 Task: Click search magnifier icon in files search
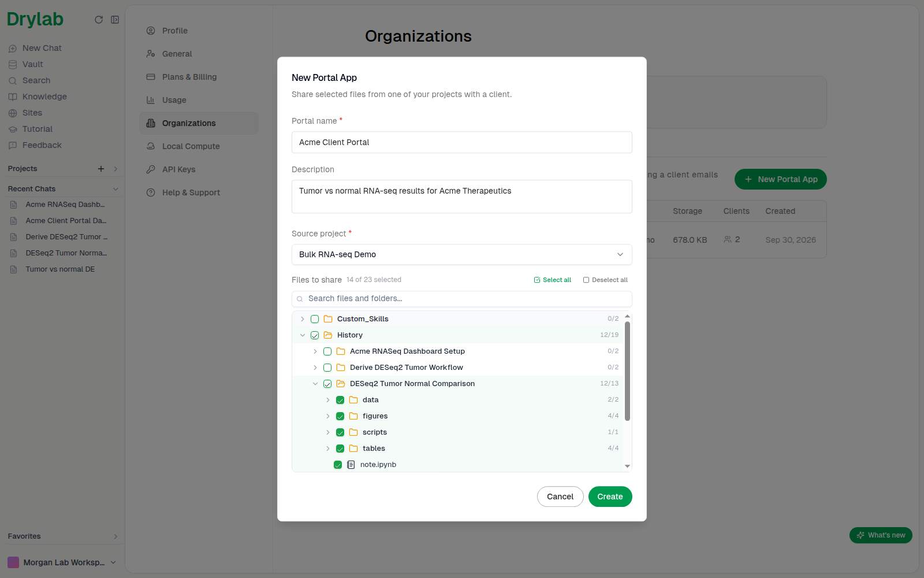click(x=300, y=299)
